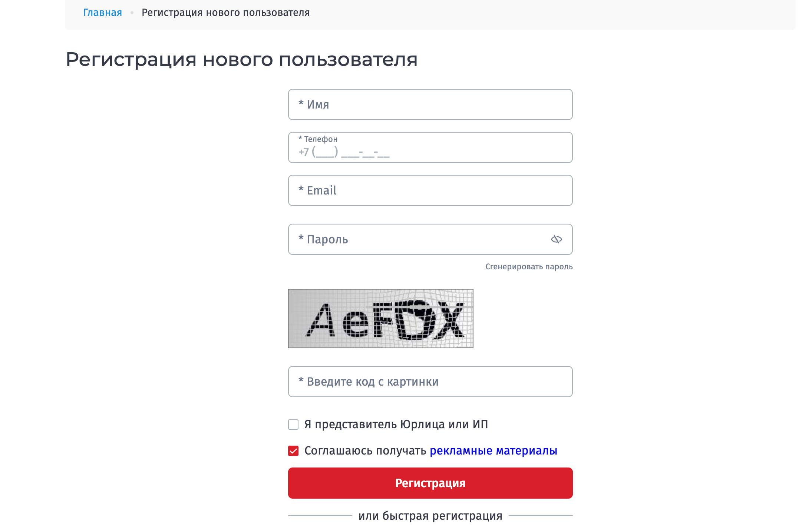Click Сгенерировать пароль link

(x=529, y=267)
